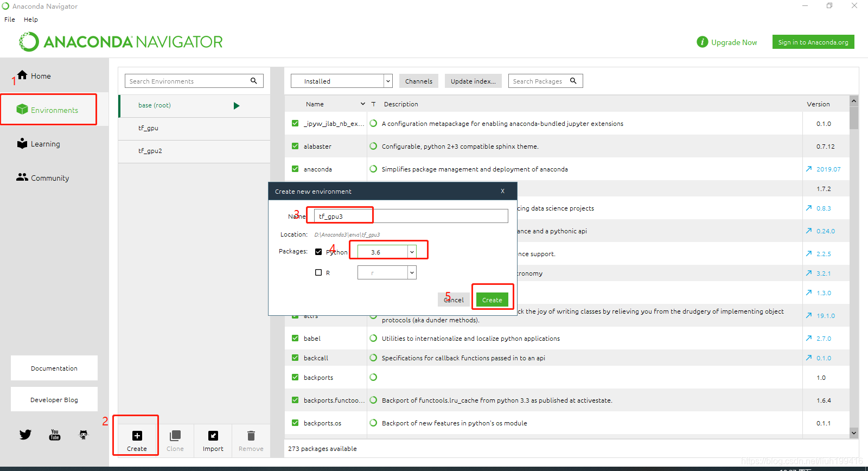Click the Upgrade Now link
This screenshot has width=868, height=471.
(734, 42)
